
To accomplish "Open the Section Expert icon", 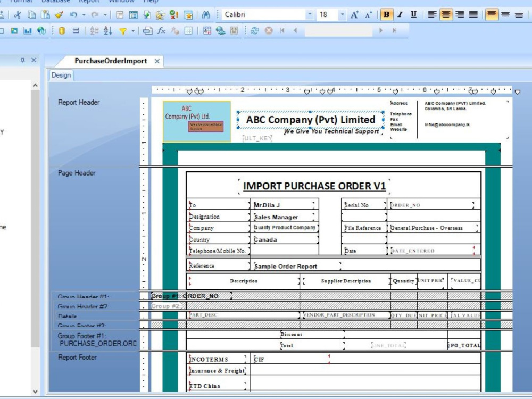I will (x=147, y=30).
